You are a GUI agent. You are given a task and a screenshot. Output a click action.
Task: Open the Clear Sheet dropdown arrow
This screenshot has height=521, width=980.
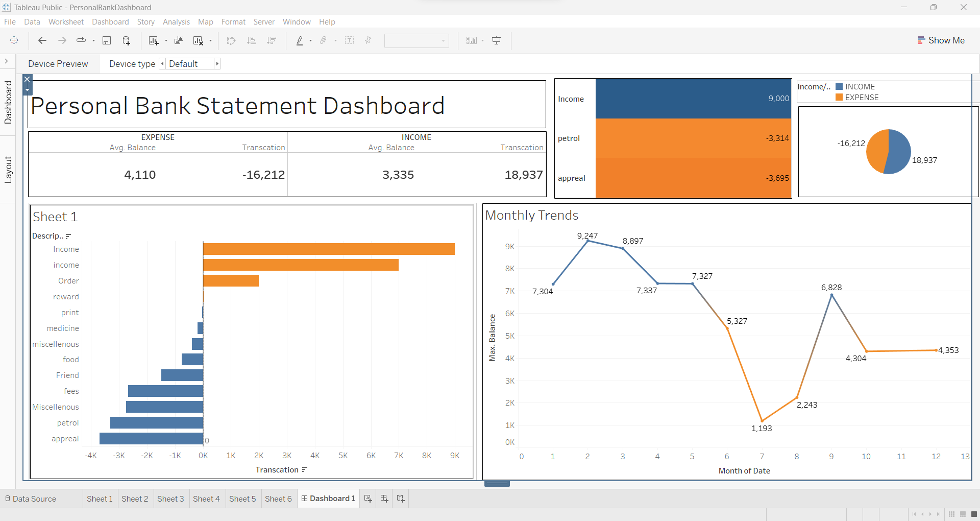pos(210,40)
